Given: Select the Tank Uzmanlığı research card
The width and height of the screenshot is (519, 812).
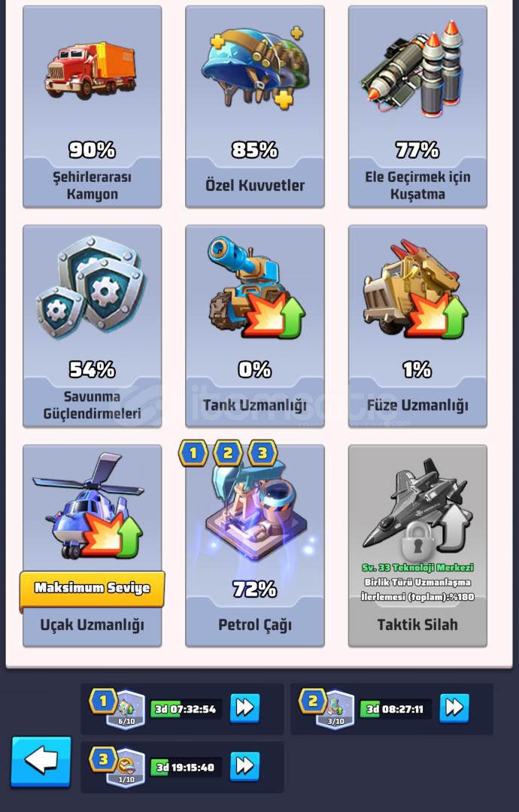Looking at the screenshot, I should click(255, 326).
